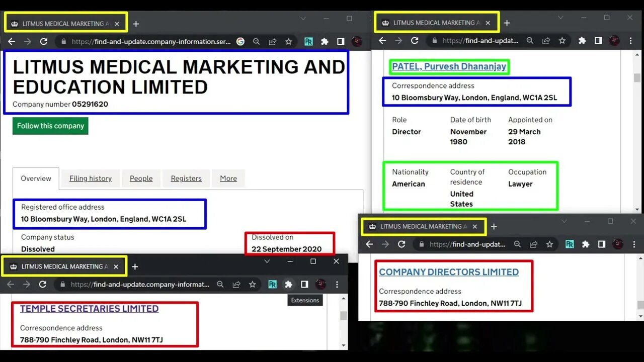Reload the page in the Overview window
Image resolution: width=644 pixels, height=362 pixels.
[x=43, y=42]
